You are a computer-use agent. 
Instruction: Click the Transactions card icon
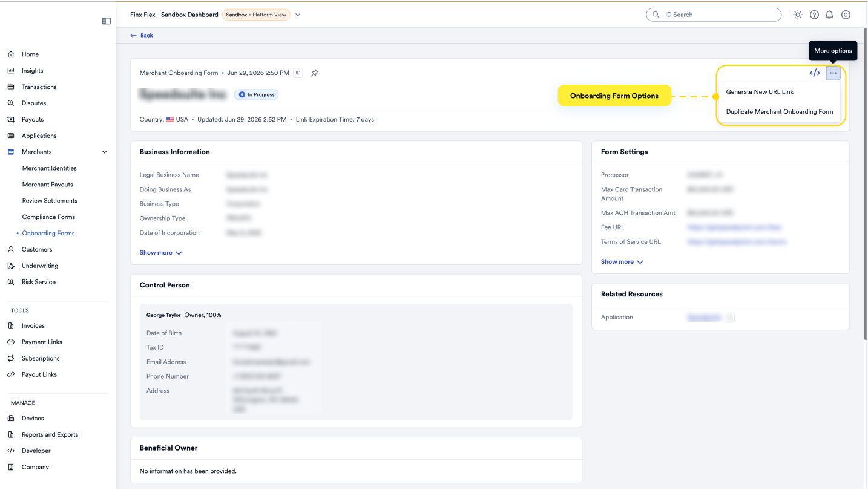[x=11, y=87]
